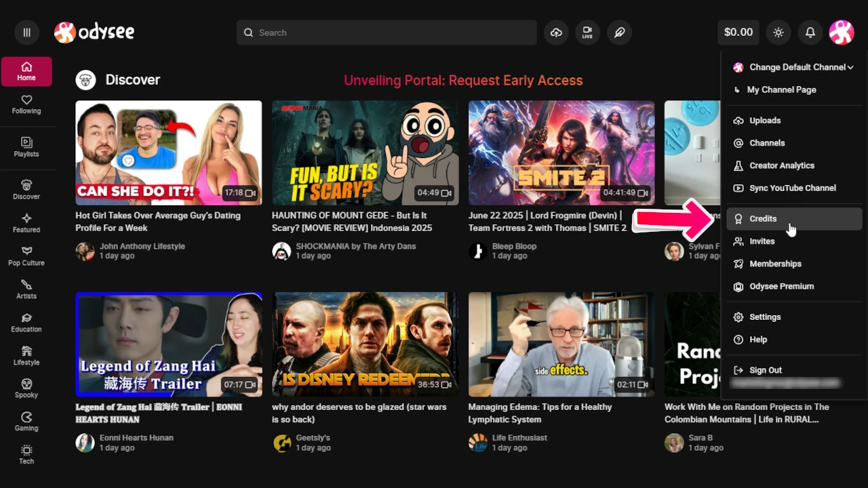This screenshot has width=868, height=488.
Task: Open Bleep Bloop channel link
Action: (514, 246)
